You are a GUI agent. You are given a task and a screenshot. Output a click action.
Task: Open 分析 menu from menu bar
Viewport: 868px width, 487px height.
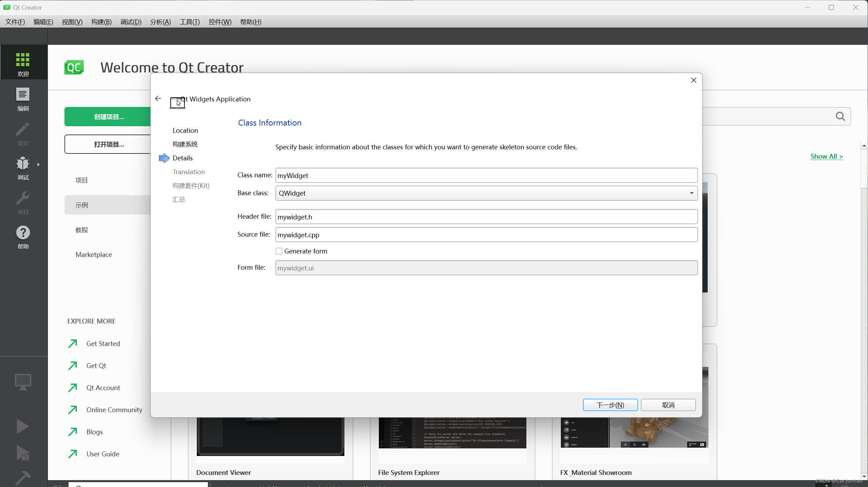[160, 22]
